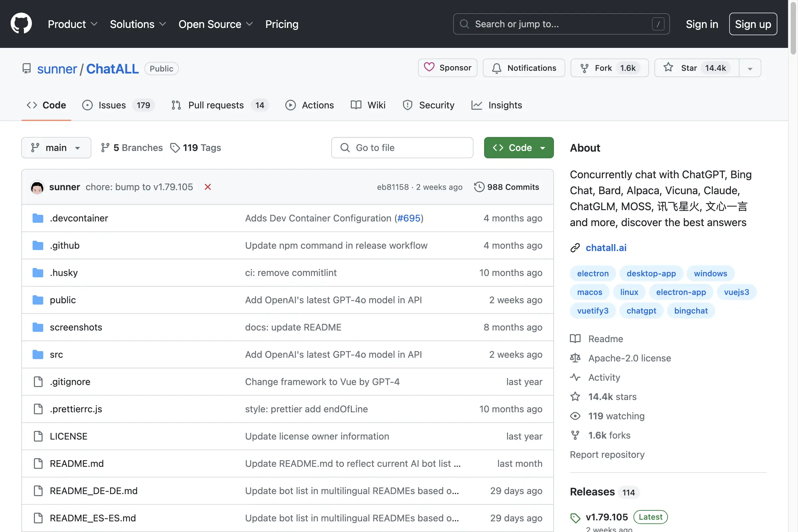Expand the Star options arrow
Image resolution: width=798 pixels, height=532 pixels.
(749, 68)
